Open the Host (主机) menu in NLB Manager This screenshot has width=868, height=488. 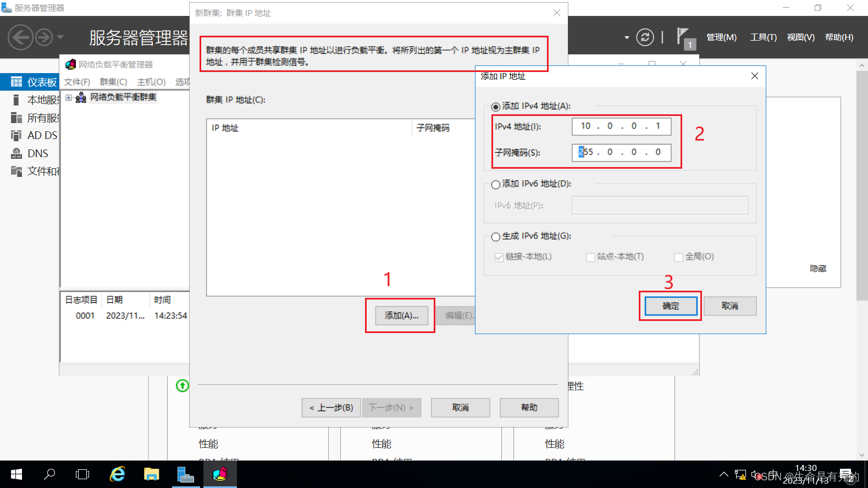click(151, 82)
